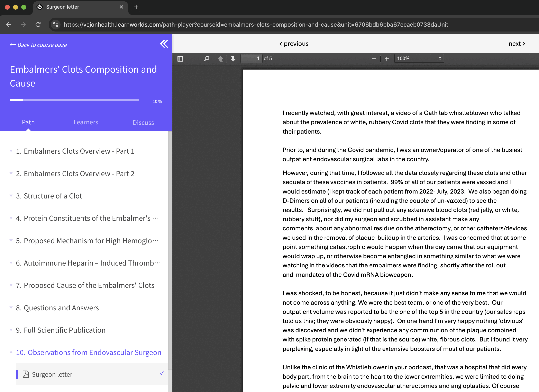Click the site settings icon in address bar
Viewport: 539px width, 392px height.
coord(56,25)
